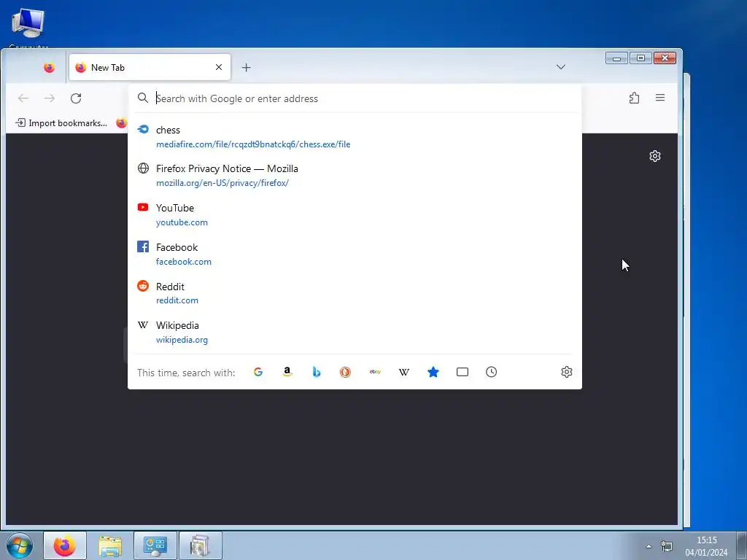Select the Reddit suggestion
This screenshot has height=560, width=747.
click(x=355, y=293)
